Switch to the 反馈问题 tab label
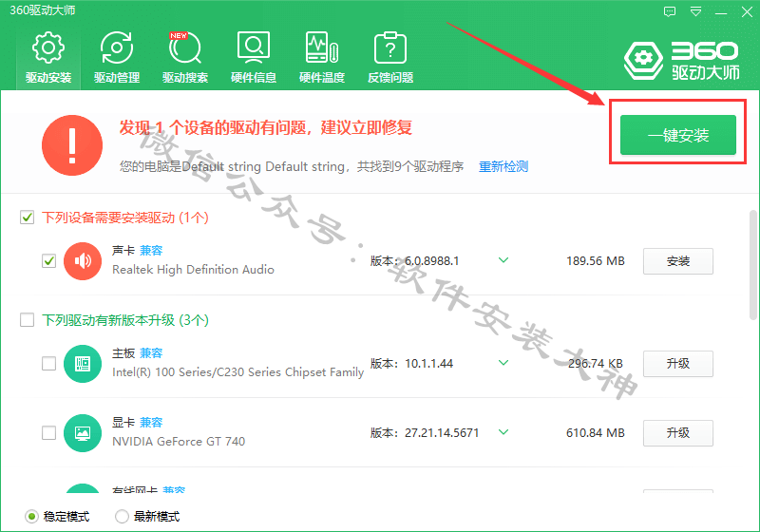The image size is (760, 532). click(390, 78)
